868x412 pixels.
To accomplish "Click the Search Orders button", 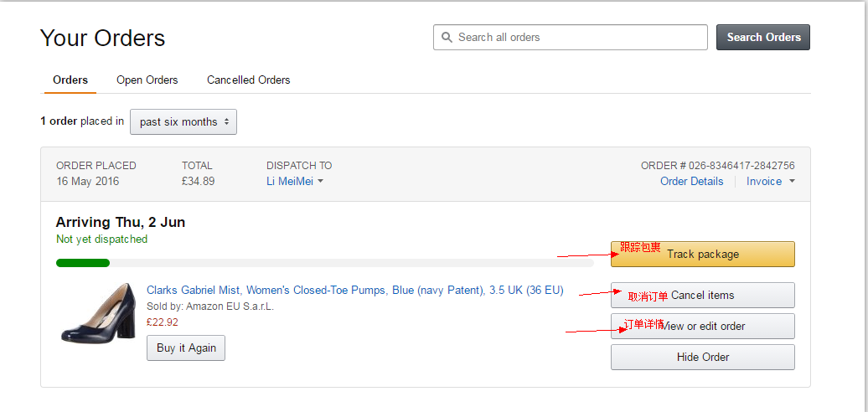I will pyautogui.click(x=762, y=37).
